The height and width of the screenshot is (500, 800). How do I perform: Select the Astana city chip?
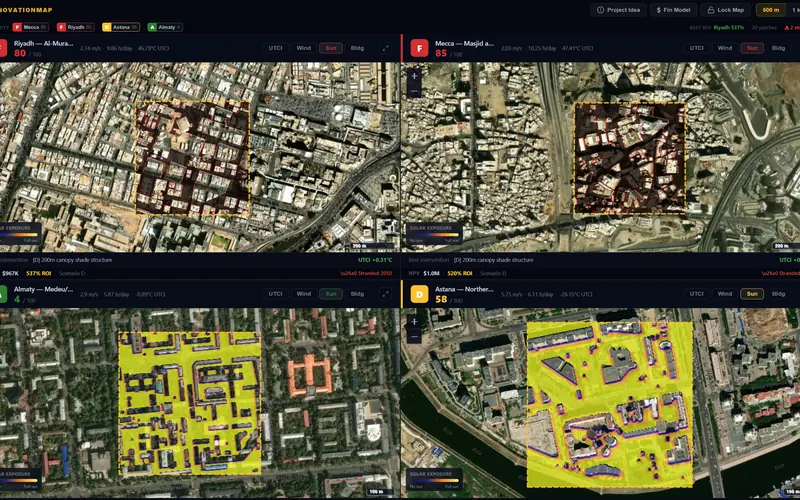[x=121, y=27]
